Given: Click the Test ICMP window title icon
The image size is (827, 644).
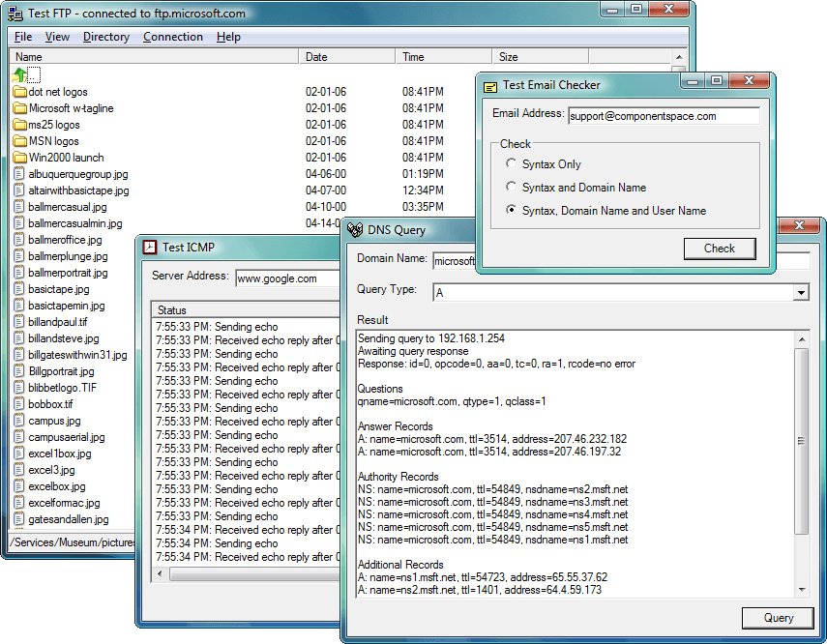Looking at the screenshot, I should [x=150, y=248].
